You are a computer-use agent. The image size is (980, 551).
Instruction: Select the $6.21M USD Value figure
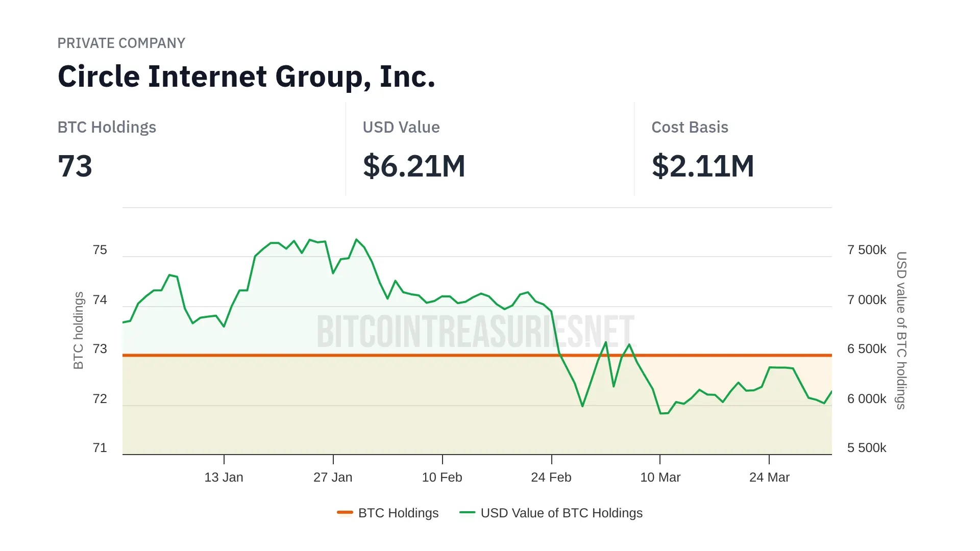click(414, 166)
